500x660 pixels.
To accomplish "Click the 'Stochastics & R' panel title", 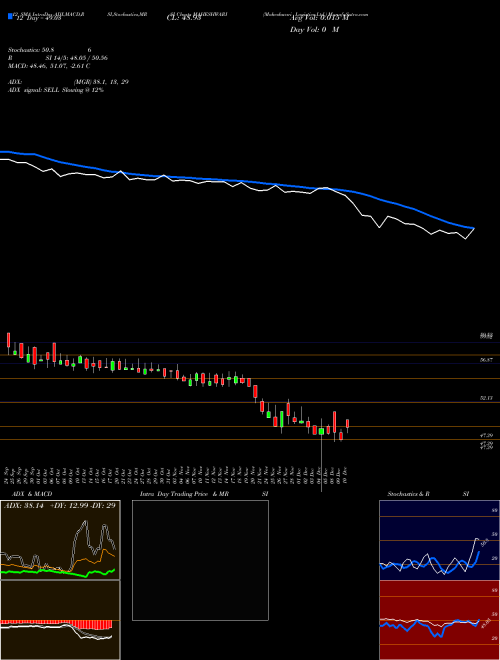I will (x=408, y=494).
